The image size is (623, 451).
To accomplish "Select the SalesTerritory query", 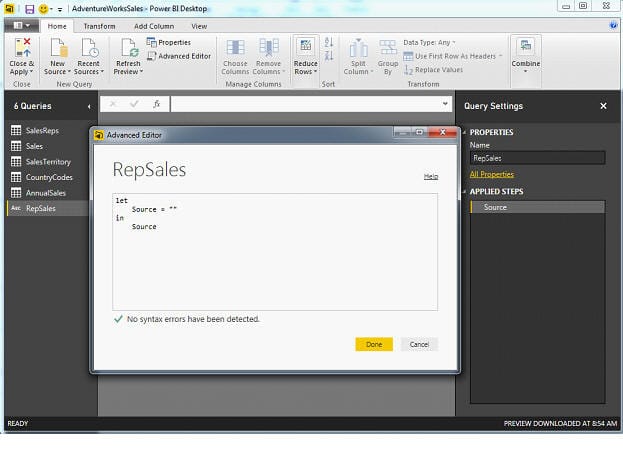I will [x=46, y=162].
